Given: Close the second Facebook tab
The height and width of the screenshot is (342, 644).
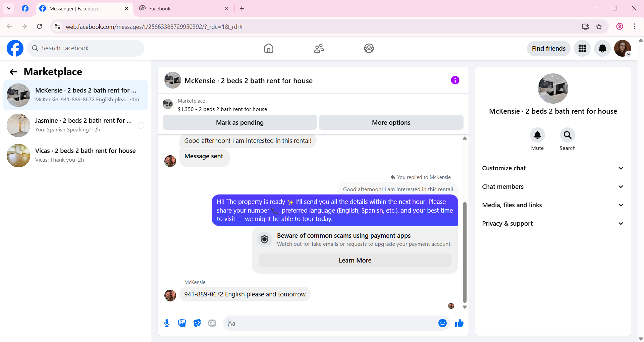Looking at the screenshot, I should (x=226, y=8).
